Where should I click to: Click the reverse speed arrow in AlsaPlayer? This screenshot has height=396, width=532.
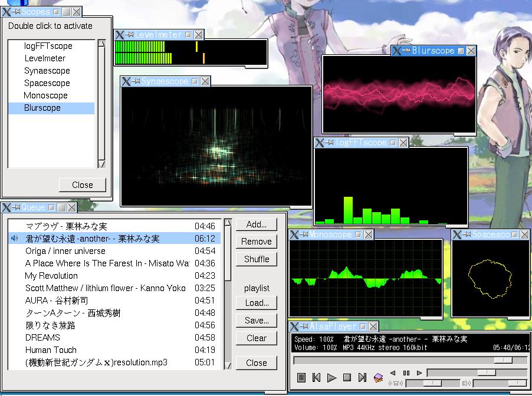(x=393, y=373)
